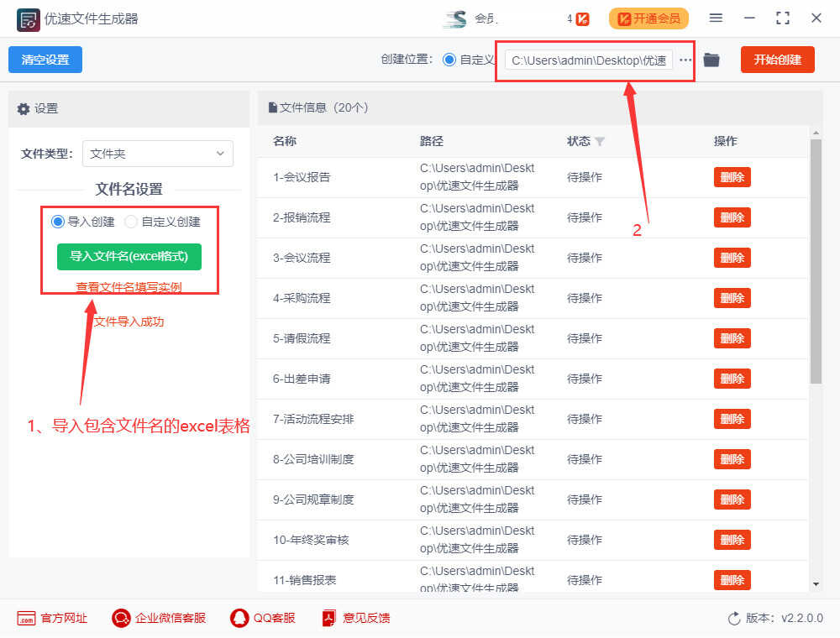Viewport: 840px width, 638px height.
Task: Click the 版本: v2.2.0.0 text
Action: tap(785, 618)
